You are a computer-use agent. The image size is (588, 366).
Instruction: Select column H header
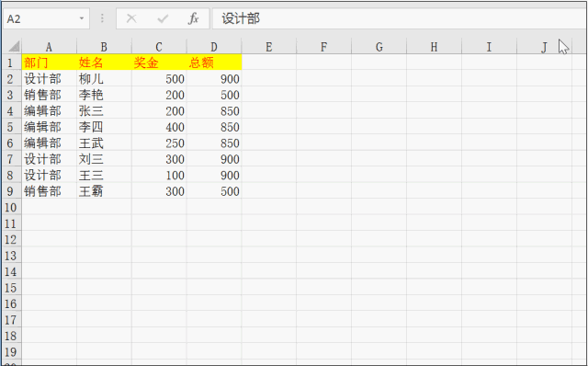pyautogui.click(x=434, y=47)
